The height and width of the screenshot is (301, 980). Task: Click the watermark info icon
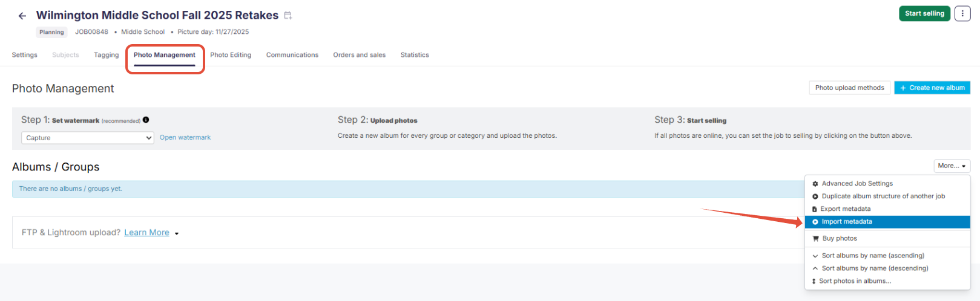coord(146,120)
